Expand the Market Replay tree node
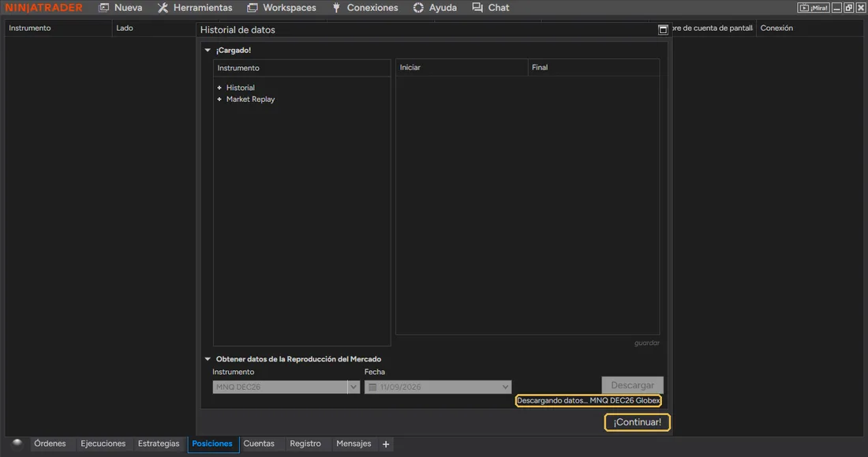Viewport: 868px width, 457px height. (x=219, y=99)
